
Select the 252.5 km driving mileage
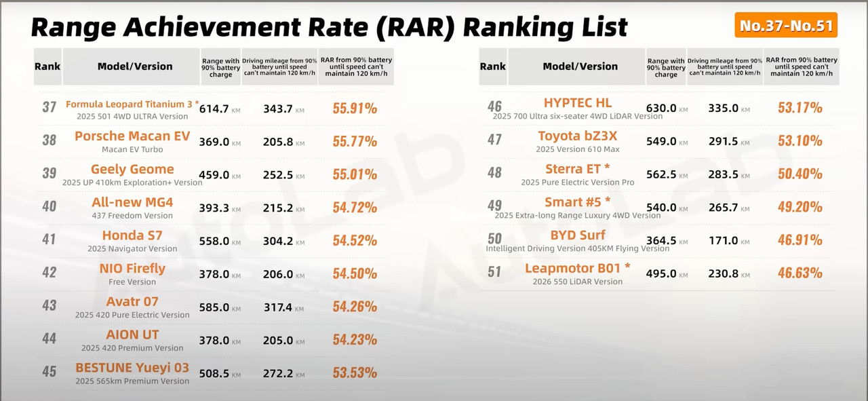pyautogui.click(x=278, y=175)
